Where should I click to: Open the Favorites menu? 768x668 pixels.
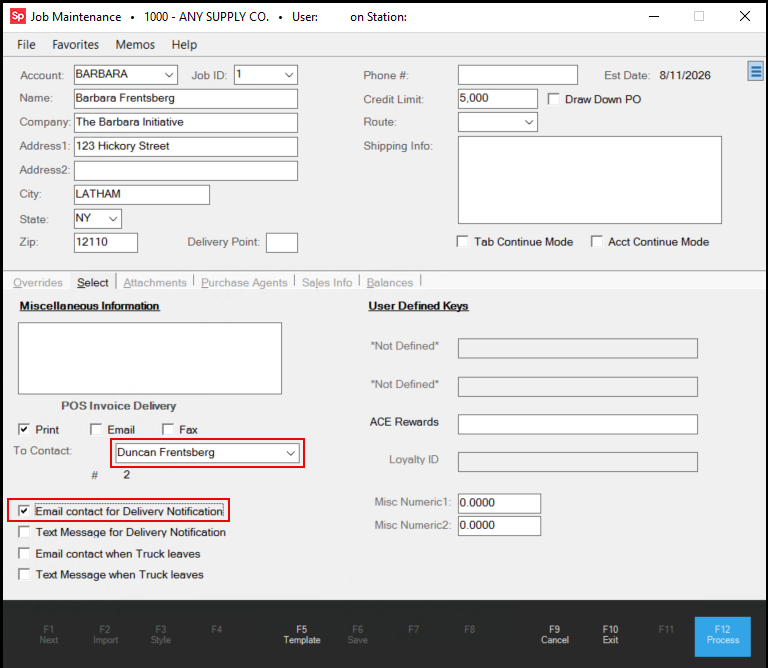[75, 45]
